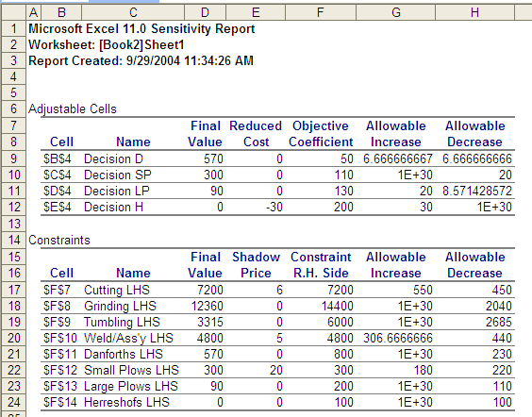The image size is (532, 417).
Task: Click the Select All corner box
Action: pyautogui.click(x=13, y=12)
